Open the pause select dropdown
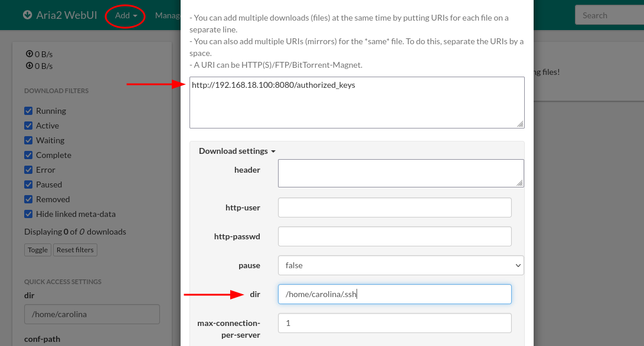This screenshot has height=346, width=644. (x=401, y=265)
